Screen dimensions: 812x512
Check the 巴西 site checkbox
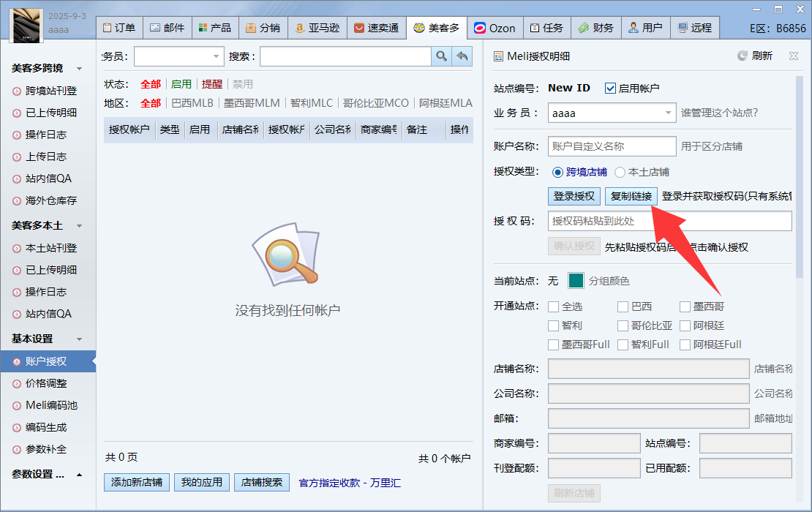(x=623, y=306)
